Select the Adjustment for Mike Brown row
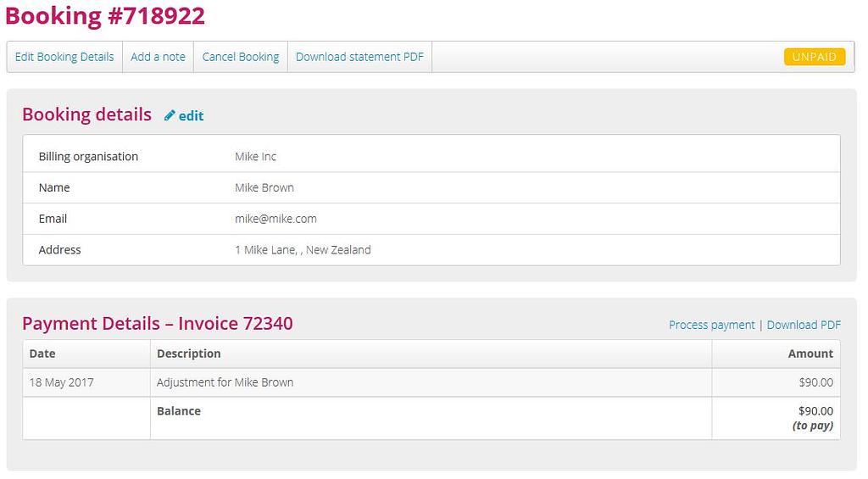Image resolution: width=868 pixels, height=479 pixels. click(225, 382)
